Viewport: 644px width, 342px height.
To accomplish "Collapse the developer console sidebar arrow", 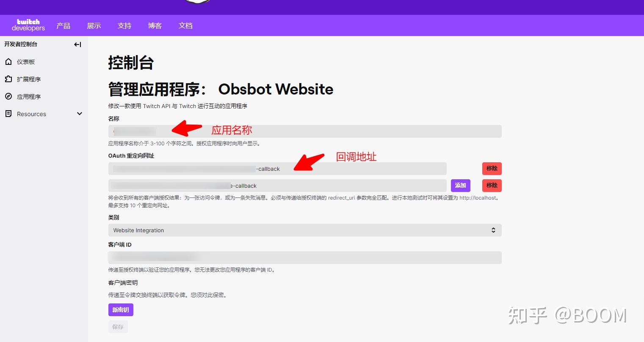I will [x=77, y=44].
